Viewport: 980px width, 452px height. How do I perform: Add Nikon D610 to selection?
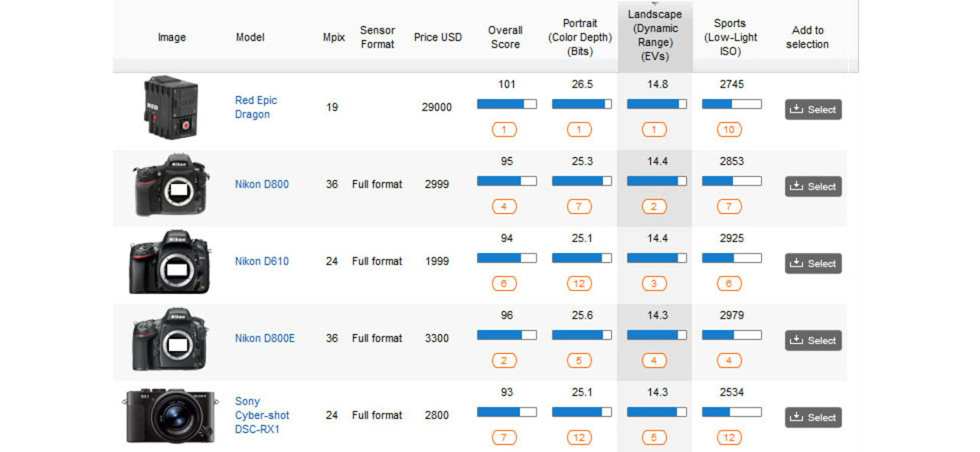tap(813, 264)
